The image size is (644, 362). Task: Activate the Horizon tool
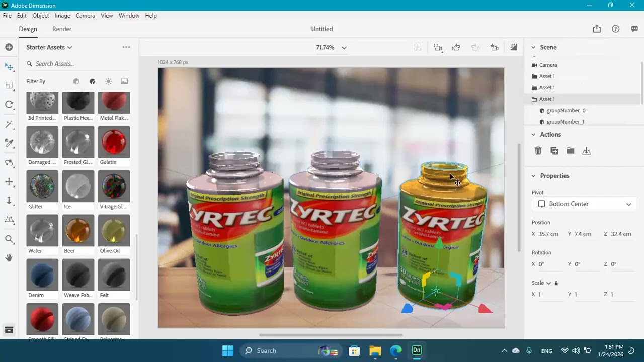tap(9, 220)
